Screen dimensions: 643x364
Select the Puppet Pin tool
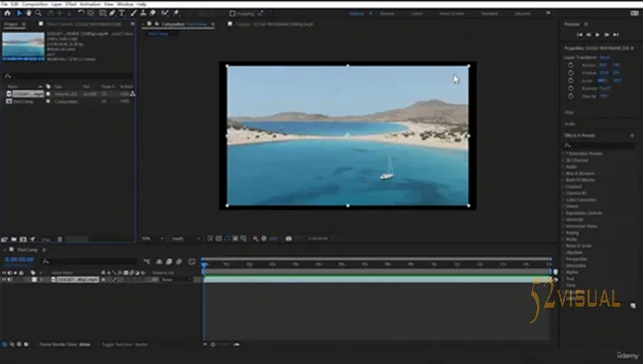[x=176, y=13]
